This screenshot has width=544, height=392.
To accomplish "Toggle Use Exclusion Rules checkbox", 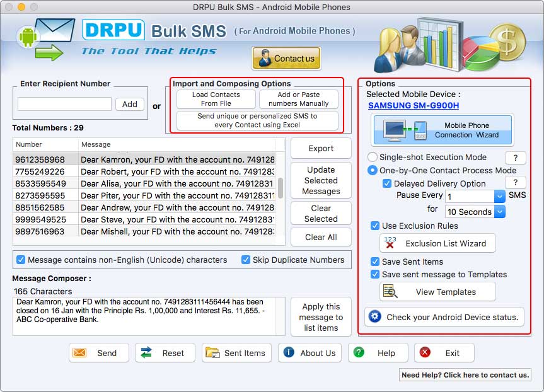I will coord(374,226).
